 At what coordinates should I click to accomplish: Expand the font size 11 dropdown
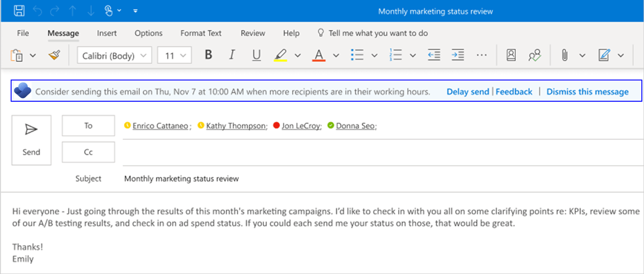point(175,55)
